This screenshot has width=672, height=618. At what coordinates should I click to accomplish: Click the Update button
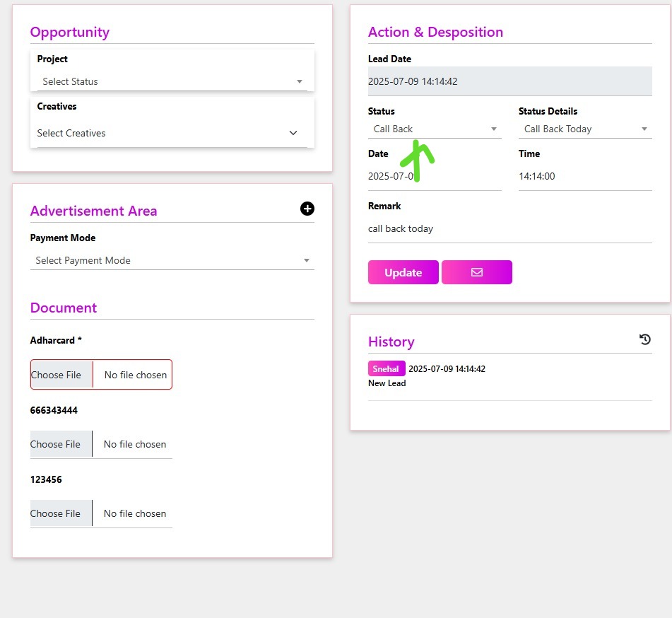tap(403, 272)
